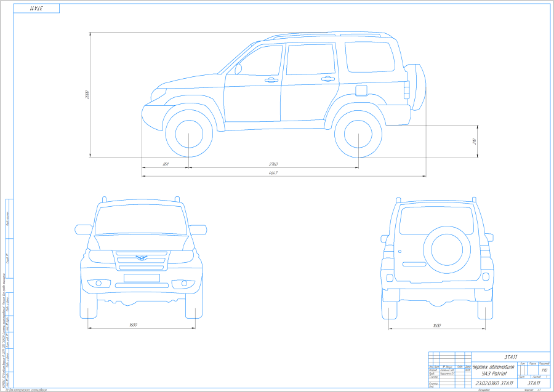Click the rotated 3ТА11 stamp in top-left corner
The height and width of the screenshot is (392, 554).
[x=37, y=8]
